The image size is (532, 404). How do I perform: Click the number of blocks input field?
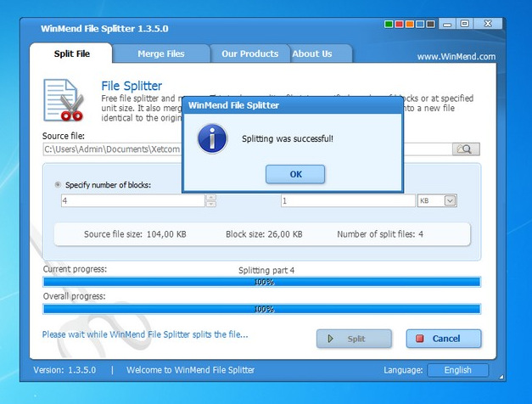[132, 200]
